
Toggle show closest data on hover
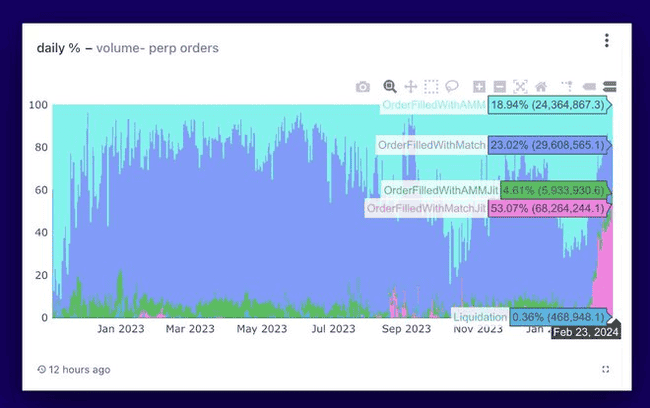click(x=589, y=87)
